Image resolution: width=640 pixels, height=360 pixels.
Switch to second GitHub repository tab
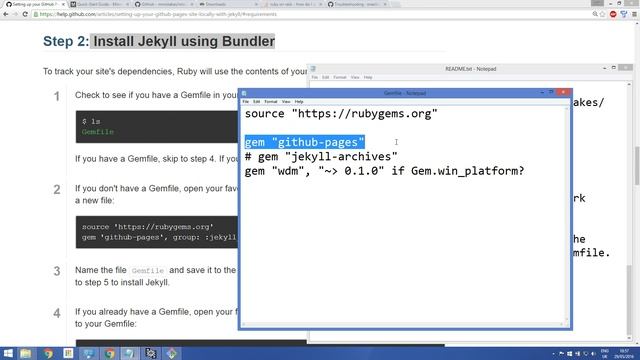point(164,4)
